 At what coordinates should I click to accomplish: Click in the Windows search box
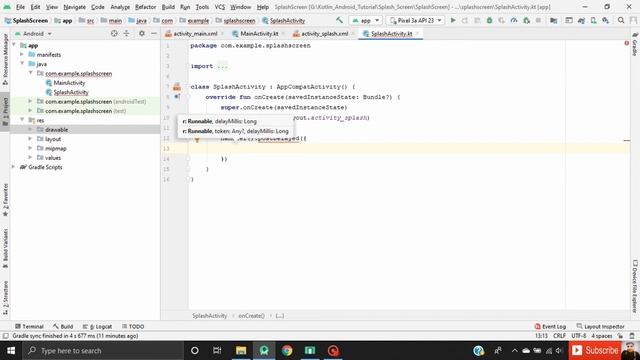(103, 350)
